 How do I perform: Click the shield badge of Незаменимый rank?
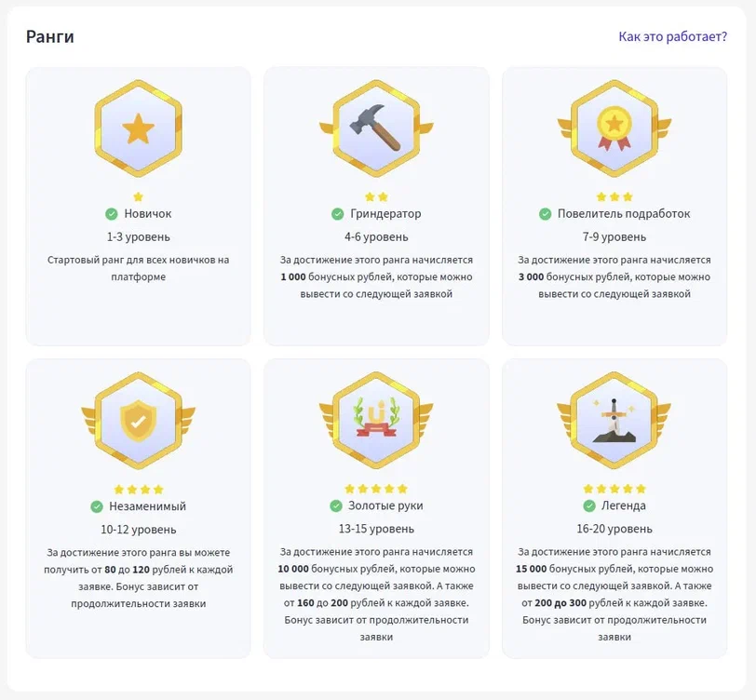138,421
